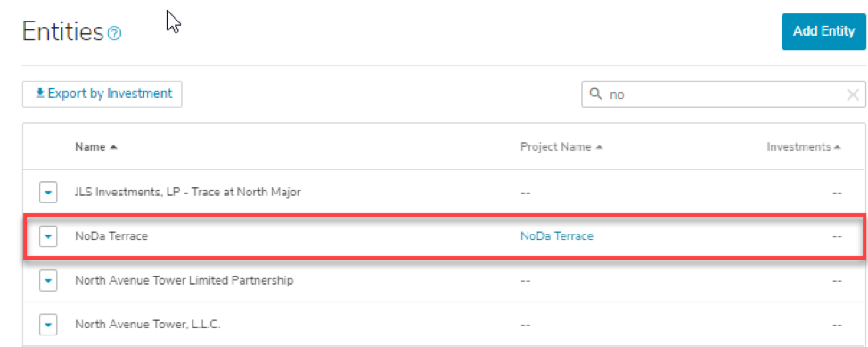Select North Avenue Tower Limited Partnership entry
868x347 pixels.
pos(184,280)
